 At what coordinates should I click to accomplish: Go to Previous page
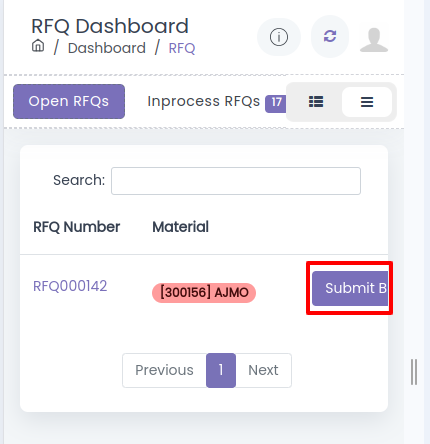164,370
